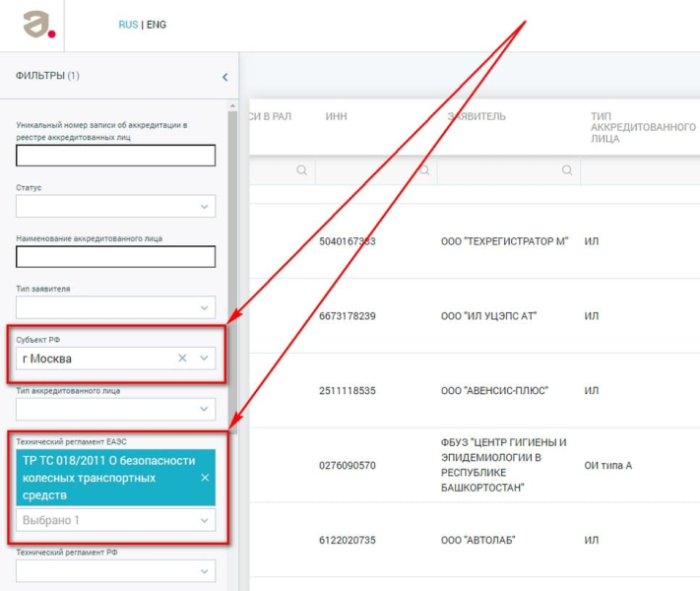
Task: Focus the Наименование аккредитованного лица field
Action: [x=115, y=257]
